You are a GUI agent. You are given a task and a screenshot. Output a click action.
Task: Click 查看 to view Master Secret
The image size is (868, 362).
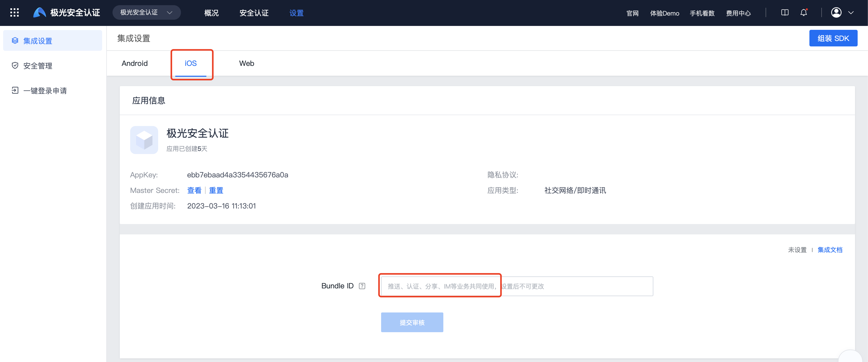(x=194, y=190)
